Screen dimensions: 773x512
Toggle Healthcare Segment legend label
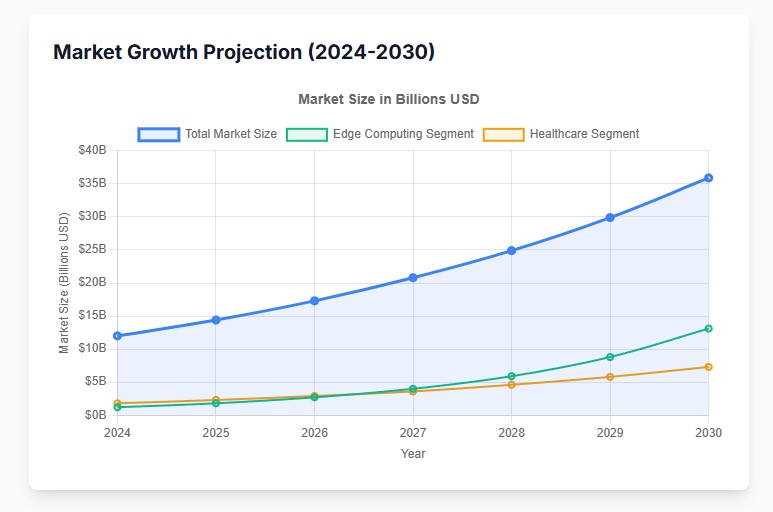[584, 134]
